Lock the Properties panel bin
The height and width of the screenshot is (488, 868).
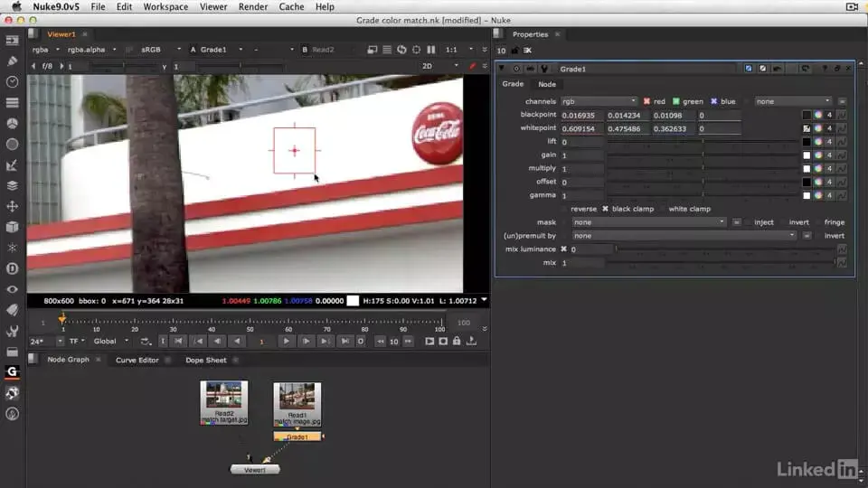514,51
